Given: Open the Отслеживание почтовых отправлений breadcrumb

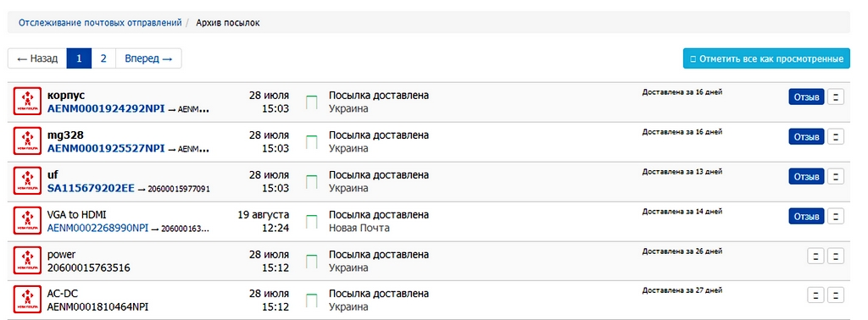Looking at the screenshot, I should (x=100, y=23).
